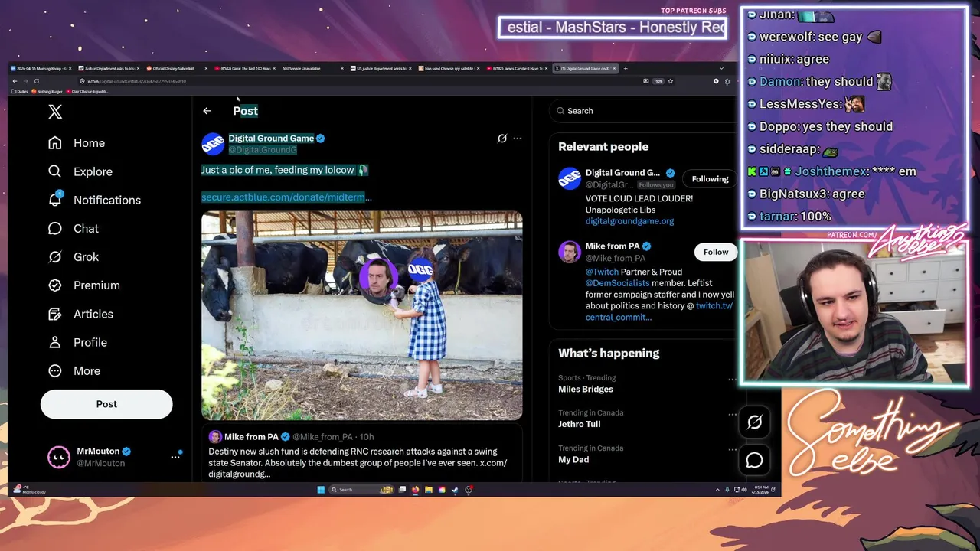This screenshot has height=551, width=980.
Task: Open the Premium menu item
Action: coord(84,285)
